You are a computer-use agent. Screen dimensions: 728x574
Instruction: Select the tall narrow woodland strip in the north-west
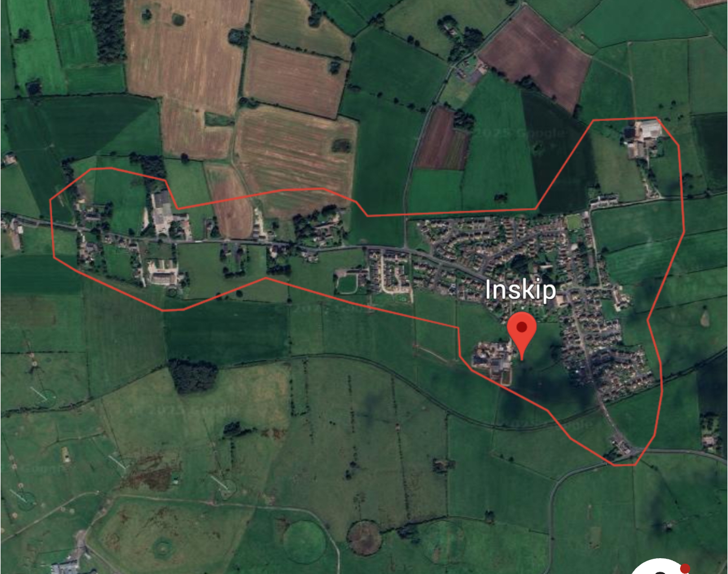coord(108,31)
